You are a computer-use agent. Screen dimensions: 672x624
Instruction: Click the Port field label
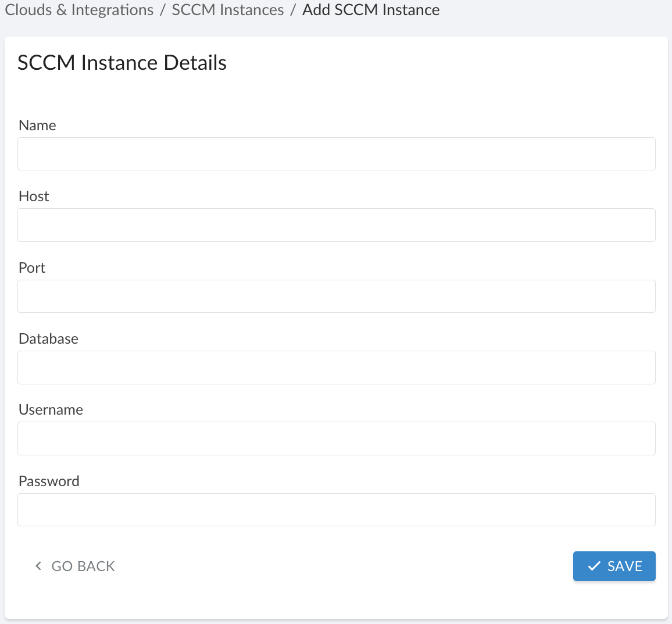pyautogui.click(x=31, y=268)
